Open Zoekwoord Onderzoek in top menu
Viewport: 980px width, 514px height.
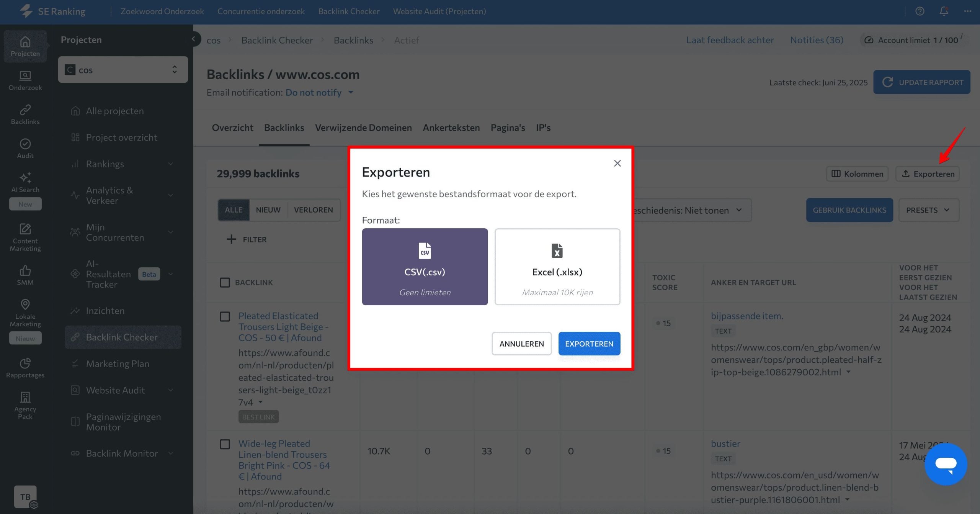coord(162,11)
